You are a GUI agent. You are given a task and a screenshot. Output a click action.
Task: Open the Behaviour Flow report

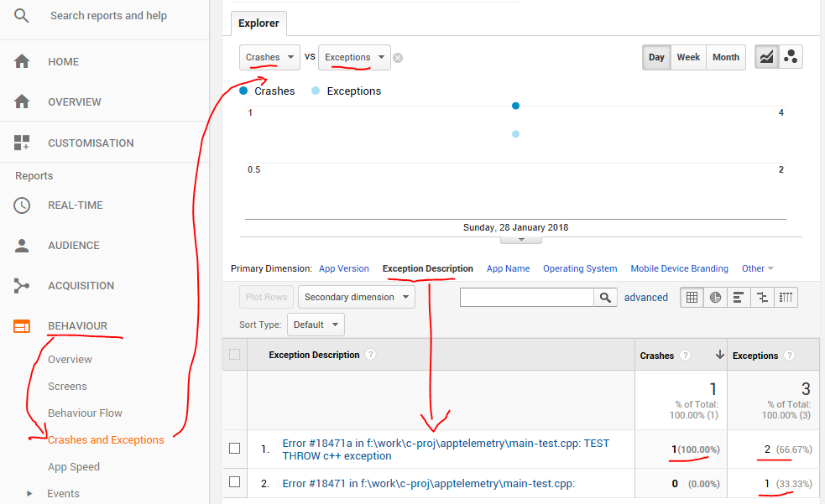coord(85,413)
